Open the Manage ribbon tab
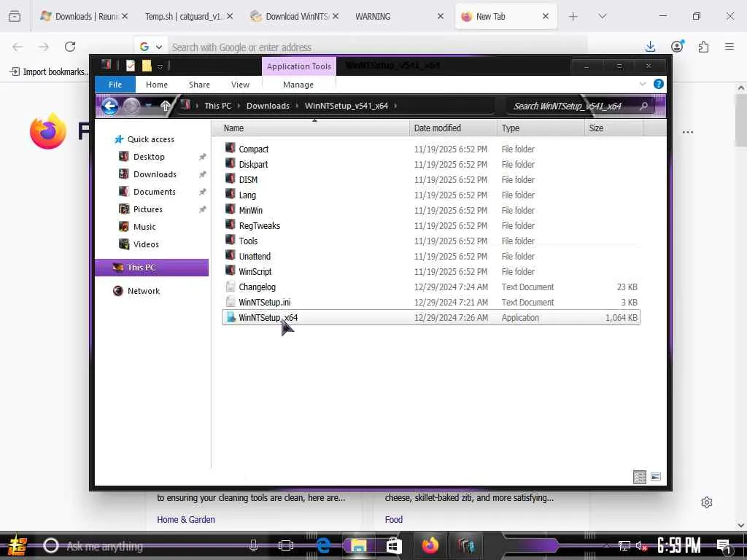This screenshot has width=747, height=560. coord(298,85)
